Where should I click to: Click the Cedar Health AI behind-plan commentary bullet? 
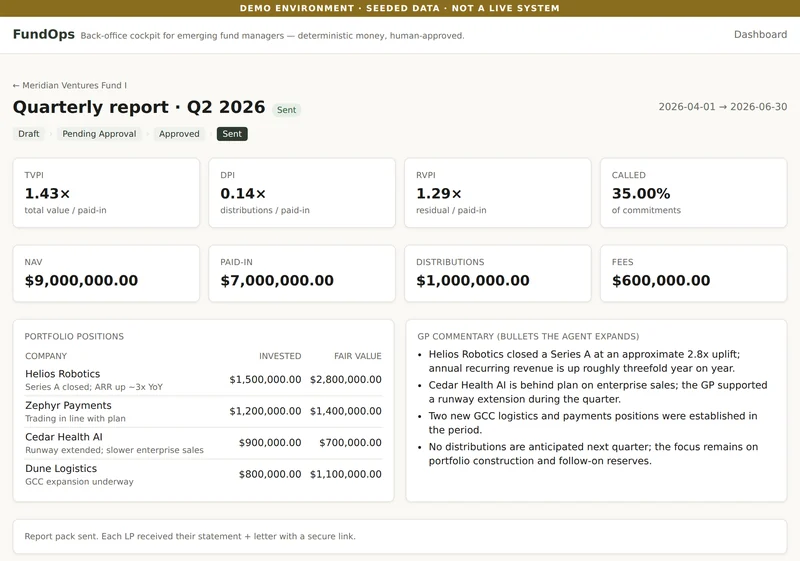tap(598, 392)
